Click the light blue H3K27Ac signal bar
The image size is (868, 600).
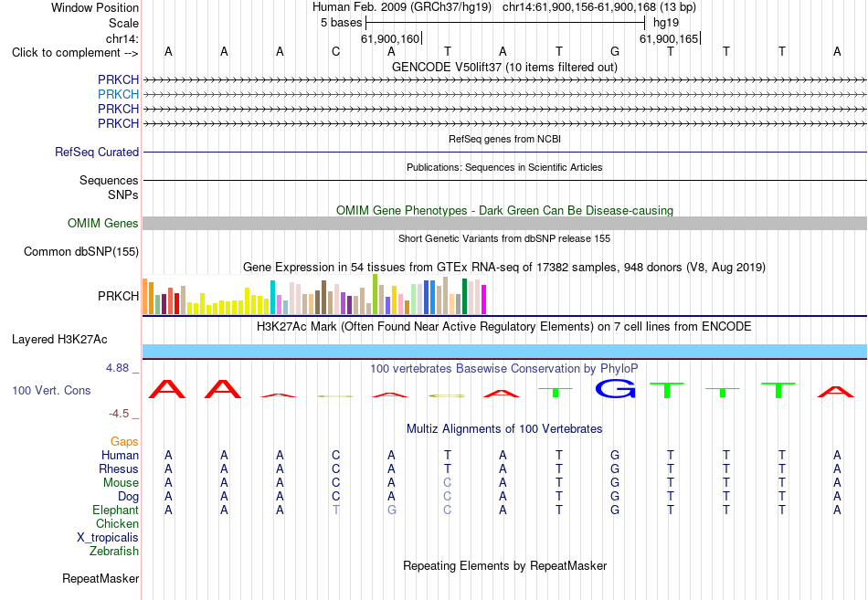(x=504, y=352)
